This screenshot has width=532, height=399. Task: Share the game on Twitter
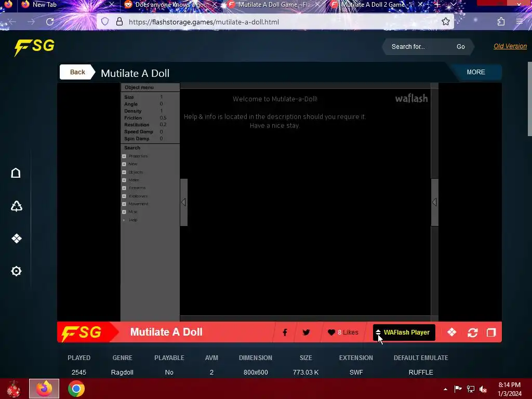click(306, 332)
